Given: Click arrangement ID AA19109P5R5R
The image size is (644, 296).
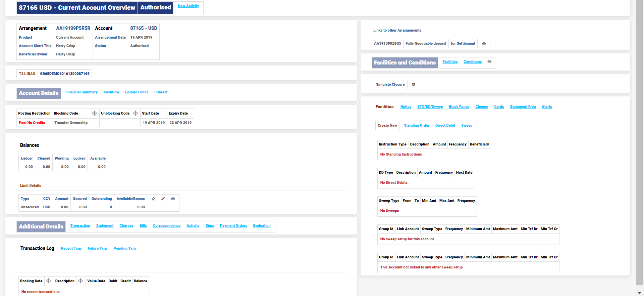Looking at the screenshot, I should [x=73, y=28].
